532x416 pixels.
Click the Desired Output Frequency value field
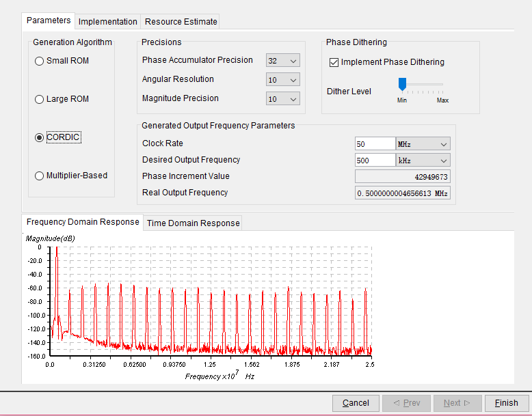[x=375, y=160]
